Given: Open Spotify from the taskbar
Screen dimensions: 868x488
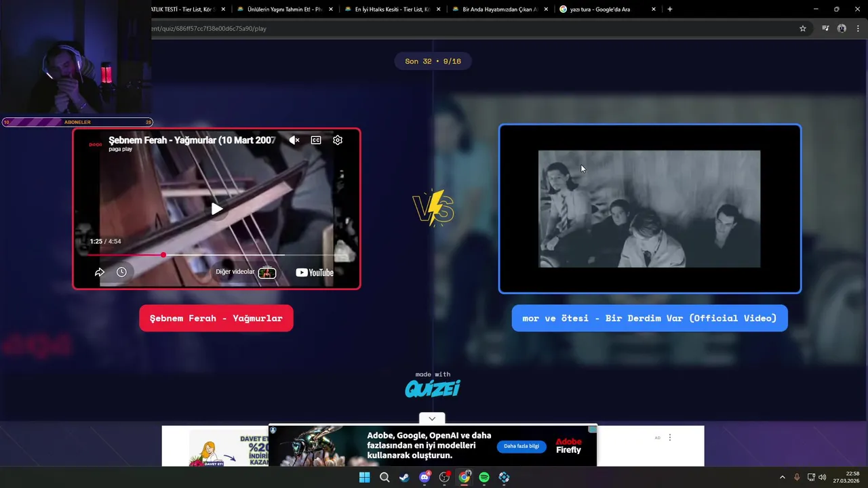Looking at the screenshot, I should [x=484, y=477].
